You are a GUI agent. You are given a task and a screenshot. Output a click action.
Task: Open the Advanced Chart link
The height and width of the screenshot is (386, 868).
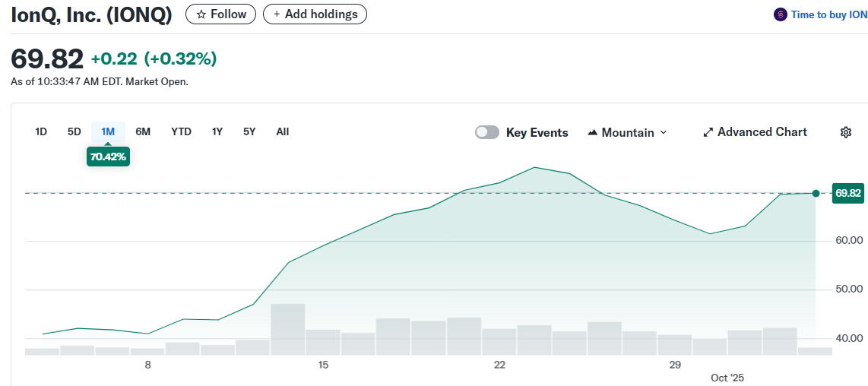pos(762,132)
